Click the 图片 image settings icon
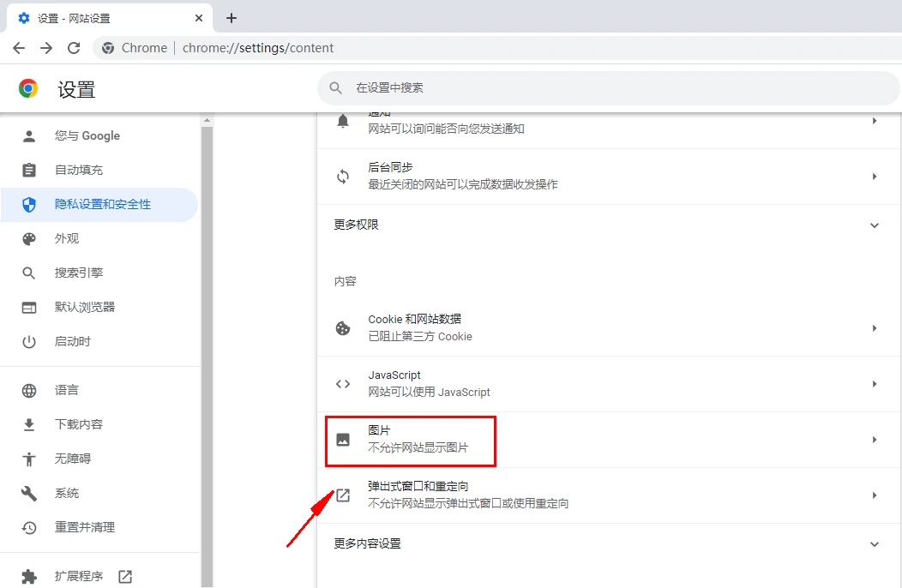 343,441
